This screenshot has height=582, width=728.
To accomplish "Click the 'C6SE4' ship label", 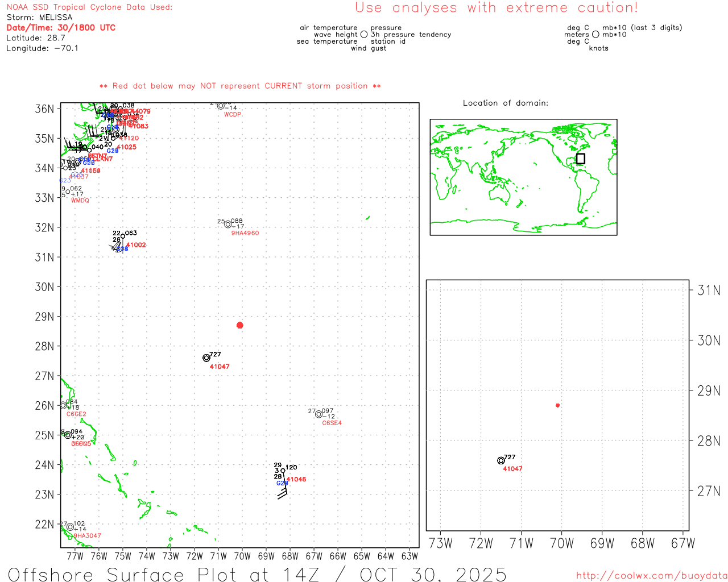I will coord(332,423).
